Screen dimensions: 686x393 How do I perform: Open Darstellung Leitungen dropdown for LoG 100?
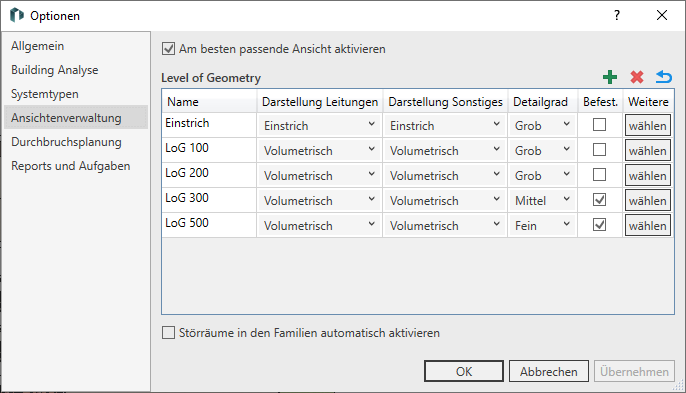[x=319, y=151]
